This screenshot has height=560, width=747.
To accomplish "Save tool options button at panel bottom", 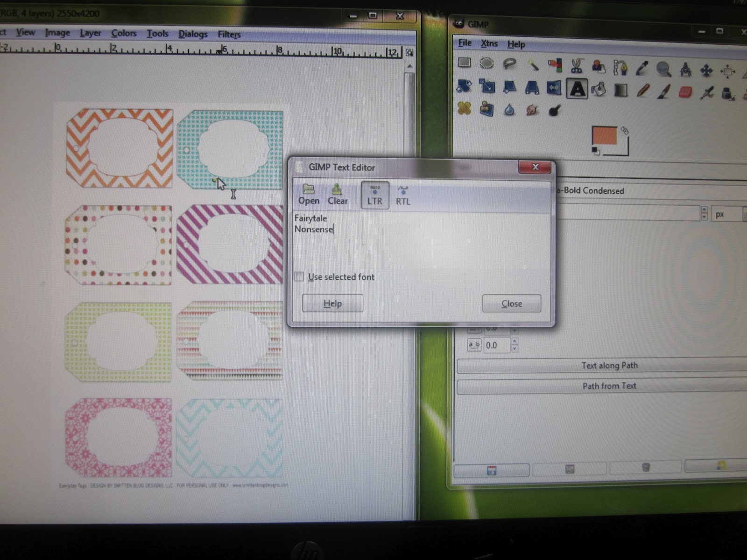I will pyautogui.click(x=492, y=470).
